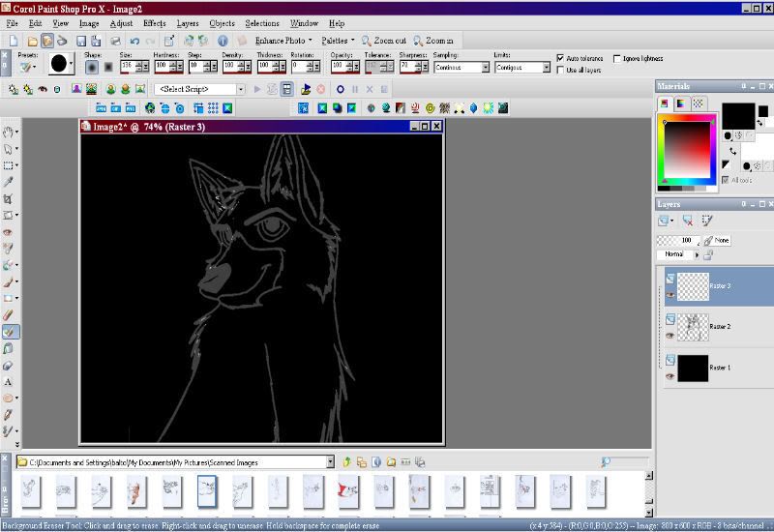The width and height of the screenshot is (774, 532).
Task: Hide the Raster 1 layer via eye icon
Action: coord(670,376)
